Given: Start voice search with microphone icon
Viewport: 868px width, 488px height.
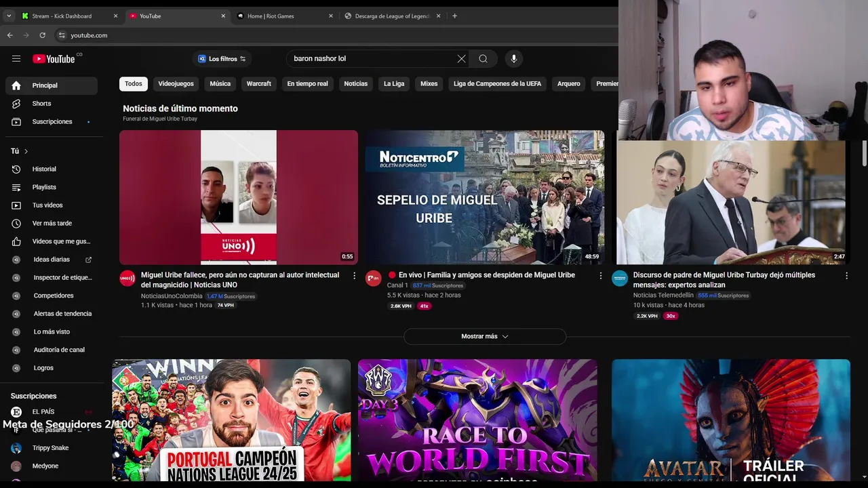Looking at the screenshot, I should coord(514,59).
